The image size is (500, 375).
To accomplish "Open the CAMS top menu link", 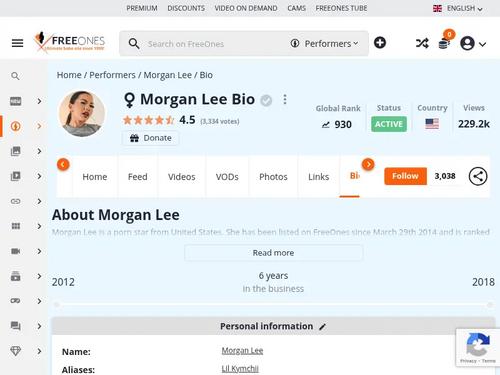I will [x=297, y=8].
